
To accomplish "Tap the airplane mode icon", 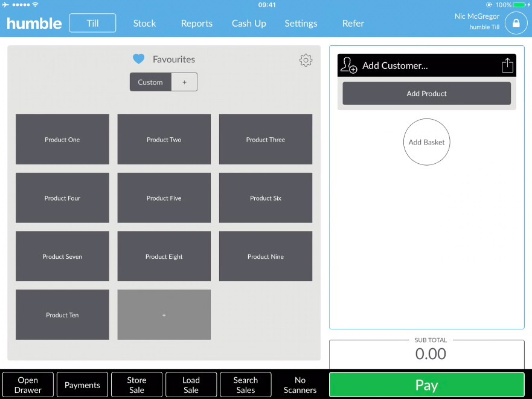I will pyautogui.click(x=6, y=5).
